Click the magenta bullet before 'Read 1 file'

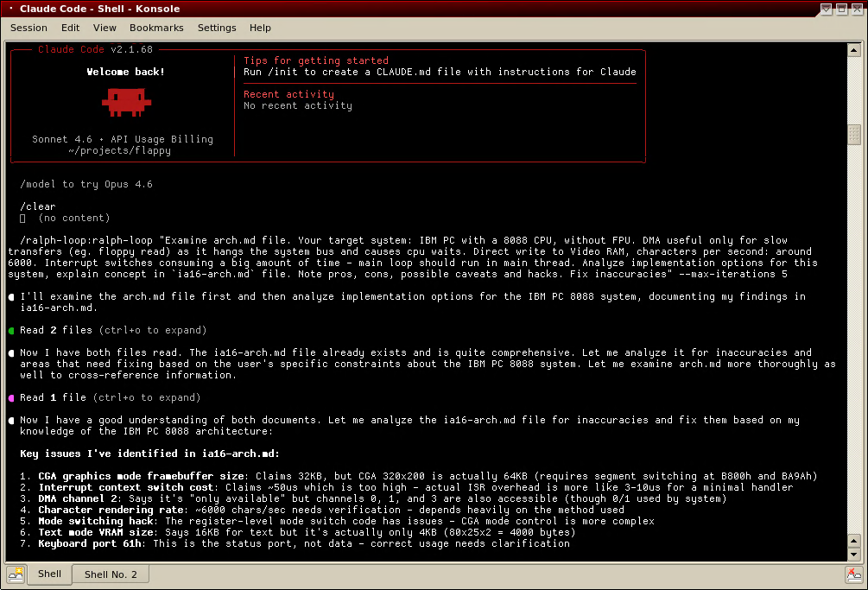point(11,398)
